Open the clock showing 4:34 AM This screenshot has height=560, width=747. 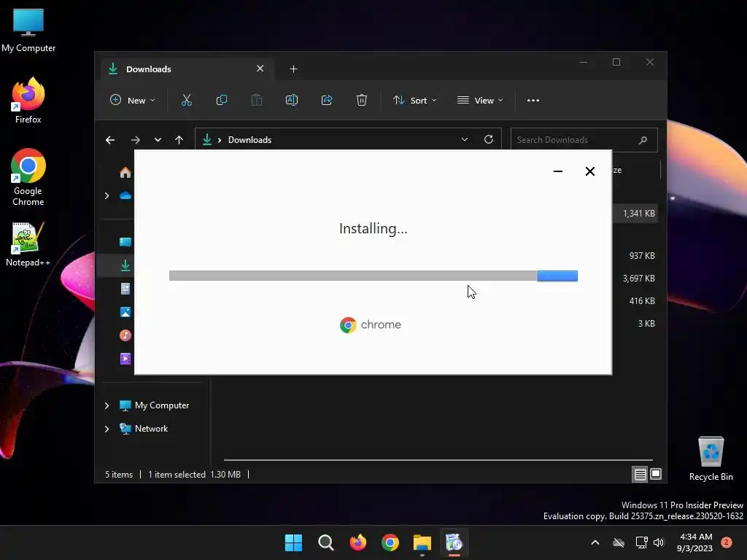click(x=694, y=542)
